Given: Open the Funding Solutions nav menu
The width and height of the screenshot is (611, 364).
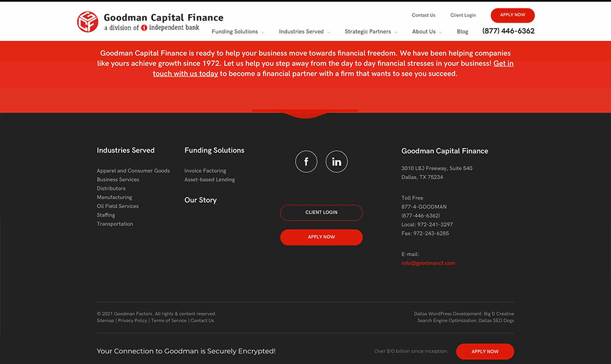Looking at the screenshot, I should [x=235, y=32].
